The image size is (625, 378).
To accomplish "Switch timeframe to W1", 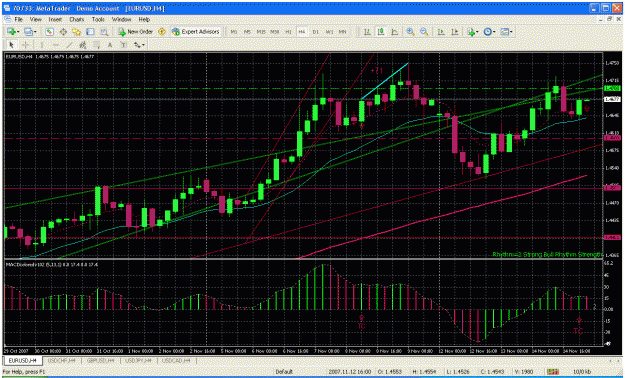I will pyautogui.click(x=329, y=32).
